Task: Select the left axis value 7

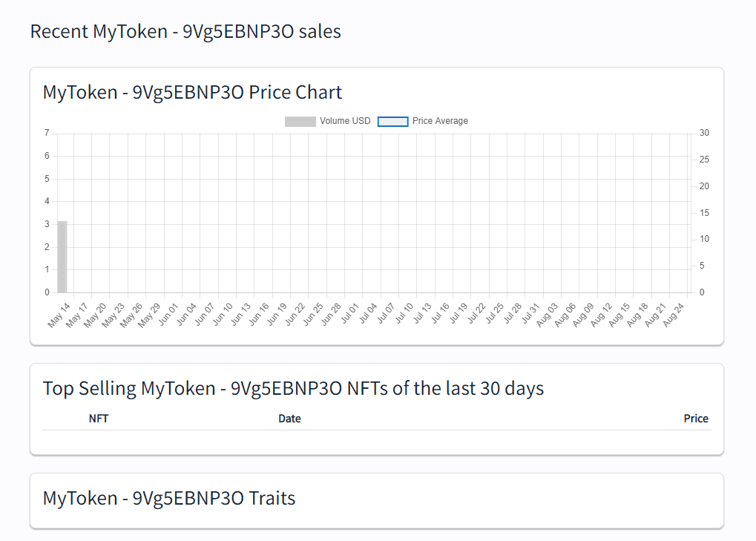Action: 46,132
